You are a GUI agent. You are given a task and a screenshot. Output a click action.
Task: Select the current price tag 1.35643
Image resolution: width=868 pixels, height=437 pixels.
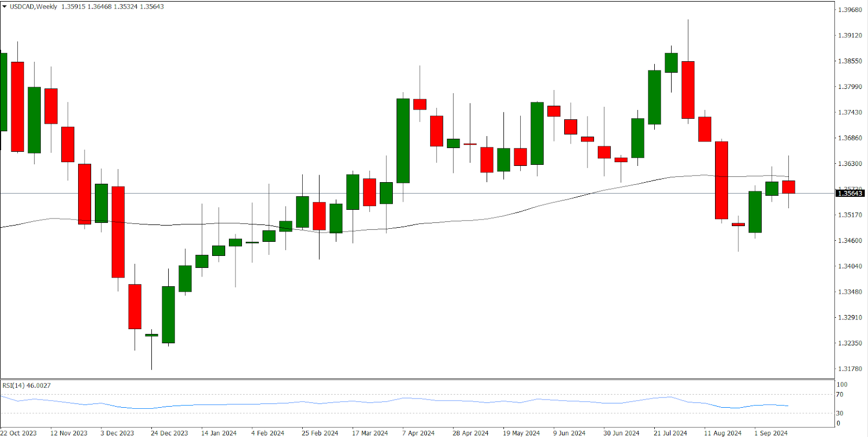(850, 194)
